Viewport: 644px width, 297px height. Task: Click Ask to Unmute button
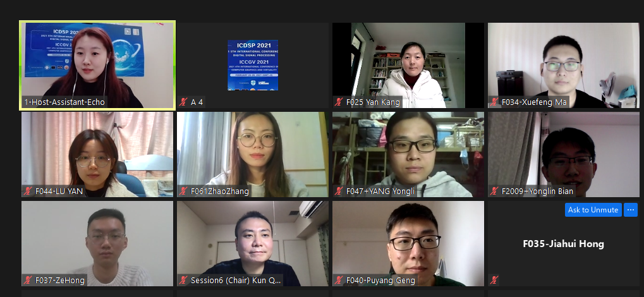[x=593, y=210]
